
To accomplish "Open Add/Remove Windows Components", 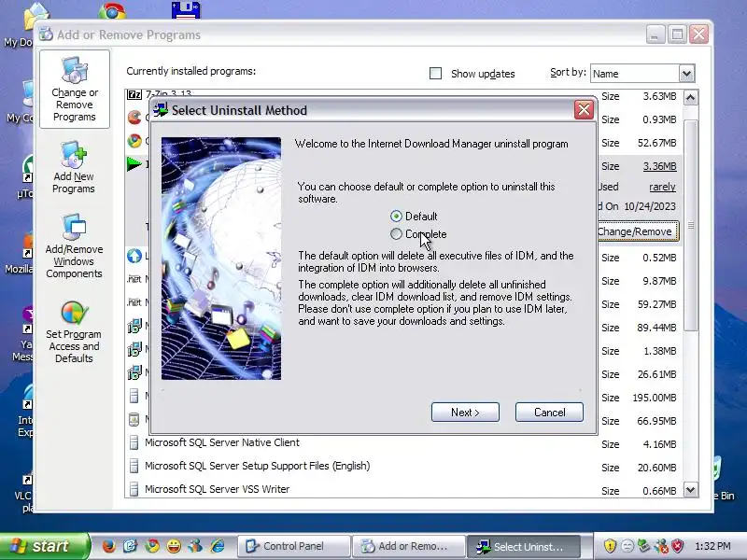I will (74, 246).
